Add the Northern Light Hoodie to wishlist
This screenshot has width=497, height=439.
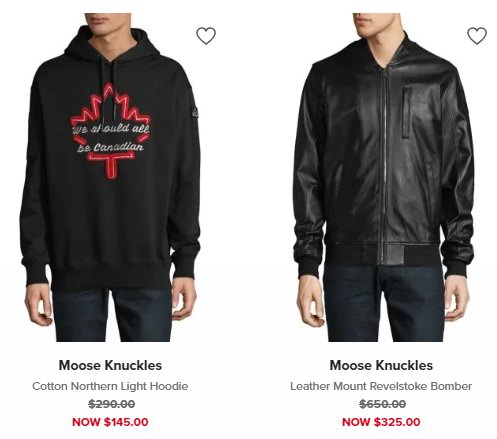206,36
